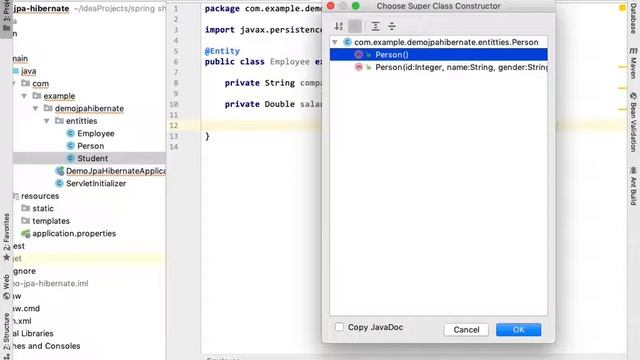Click the Cancel button

click(466, 330)
